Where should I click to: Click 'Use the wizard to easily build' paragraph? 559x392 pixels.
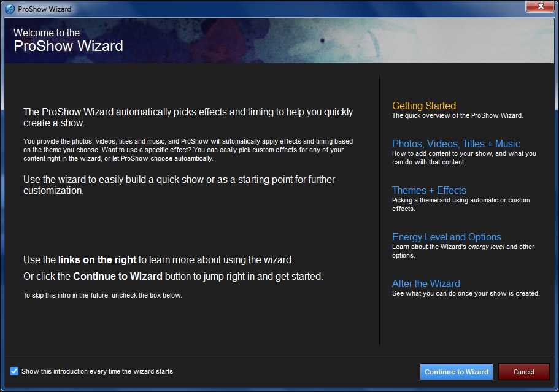[x=179, y=185]
